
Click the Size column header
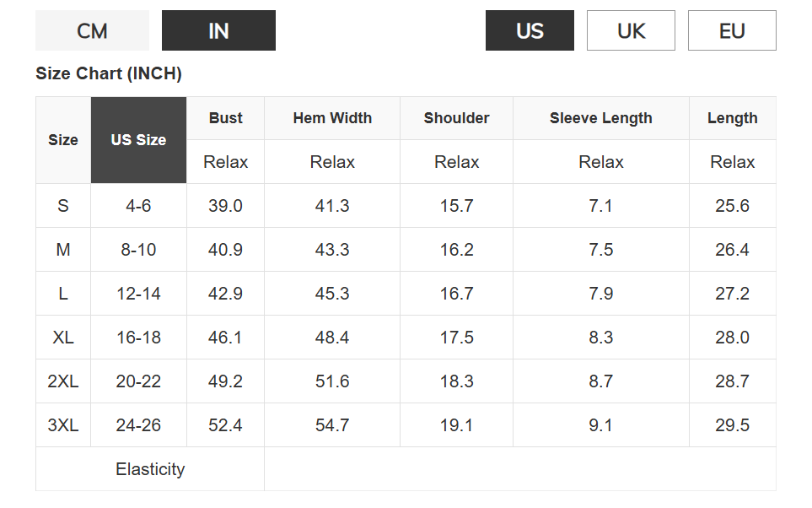[63, 140]
